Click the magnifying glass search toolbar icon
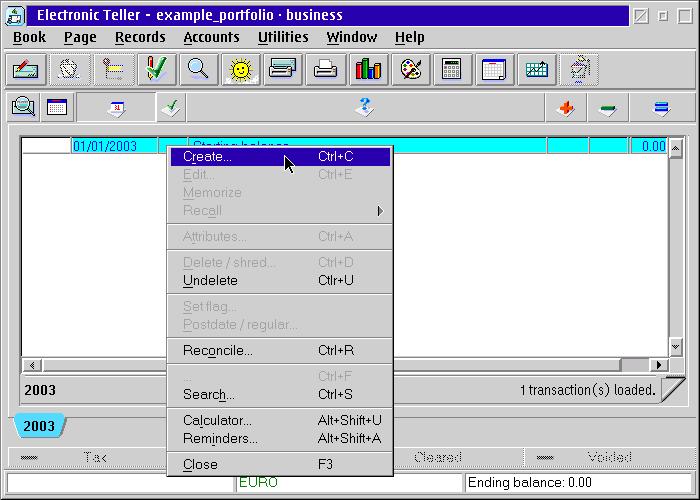Screen dimensions: 700x500 pos(198,70)
